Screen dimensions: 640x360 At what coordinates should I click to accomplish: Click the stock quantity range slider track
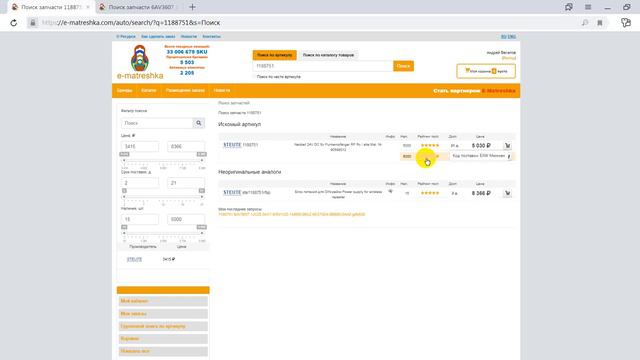[163, 233]
